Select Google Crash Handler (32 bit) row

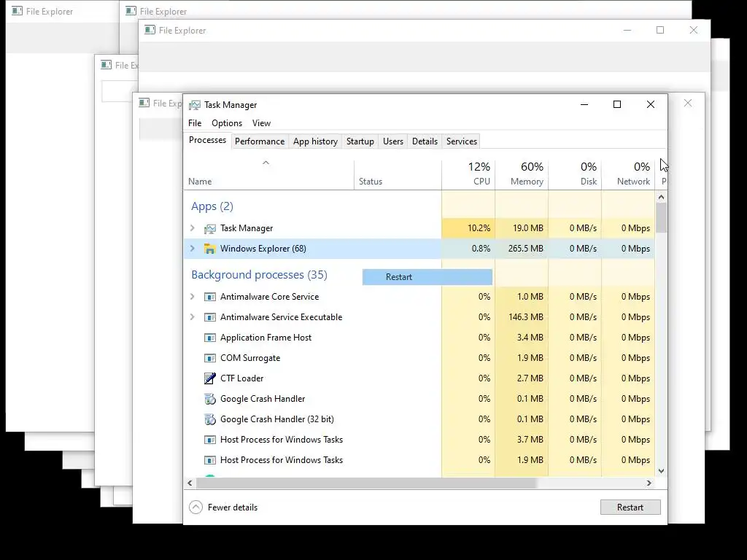(419, 419)
